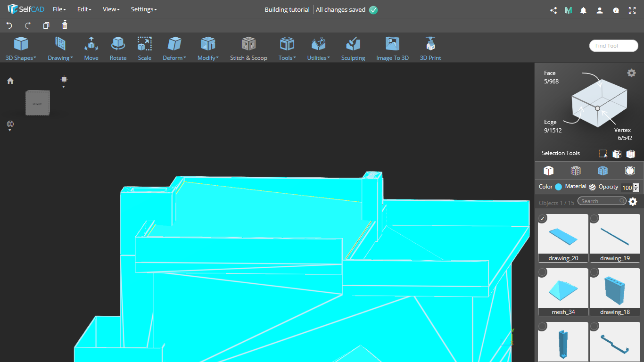The width and height of the screenshot is (644, 362).
Task: Open the notifications bell
Action: click(584, 10)
